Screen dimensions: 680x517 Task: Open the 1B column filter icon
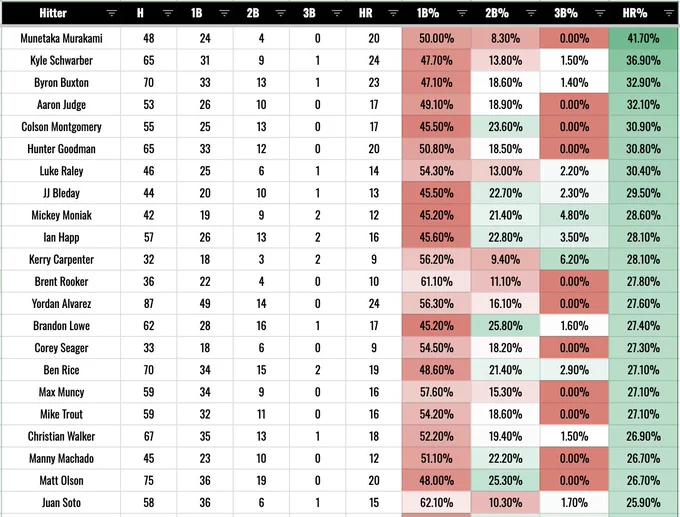pyautogui.click(x=224, y=13)
